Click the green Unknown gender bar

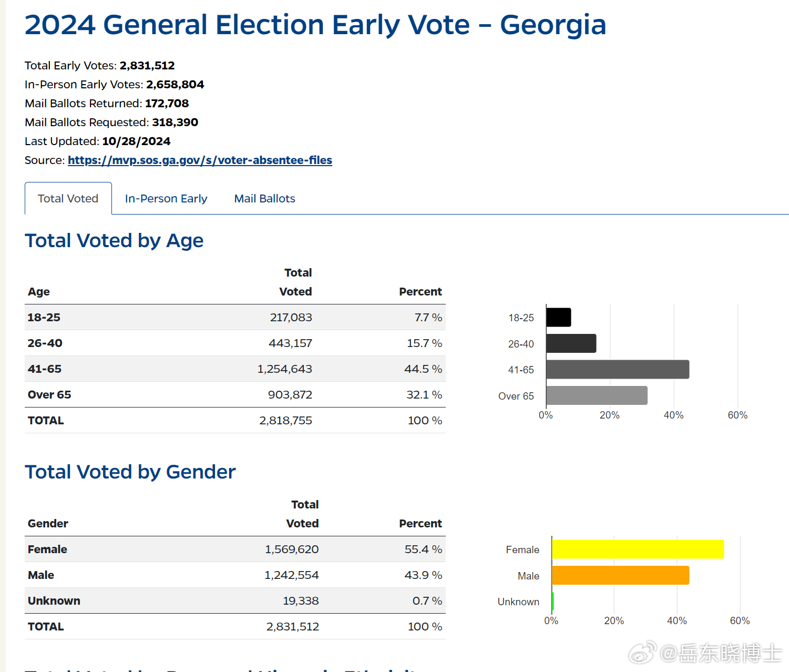pos(553,601)
